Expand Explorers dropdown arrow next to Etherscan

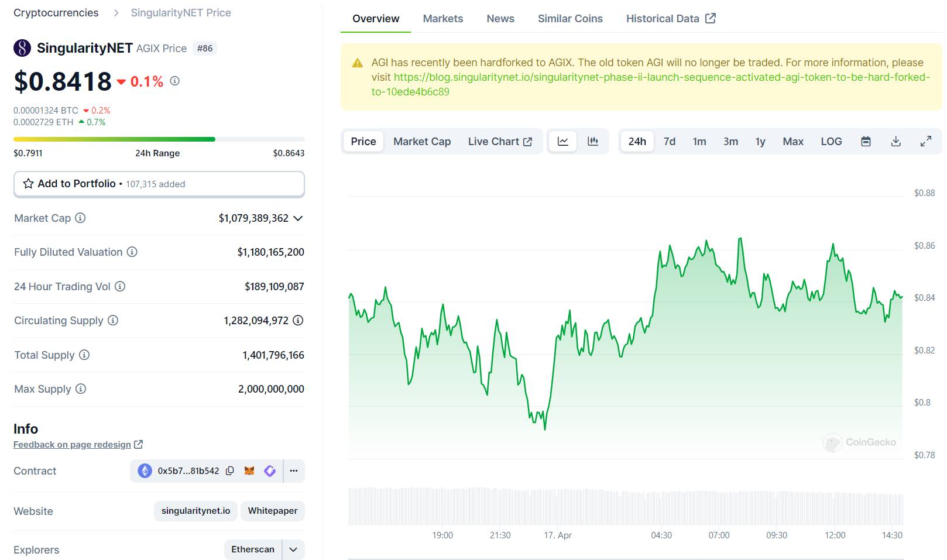pyautogui.click(x=293, y=549)
